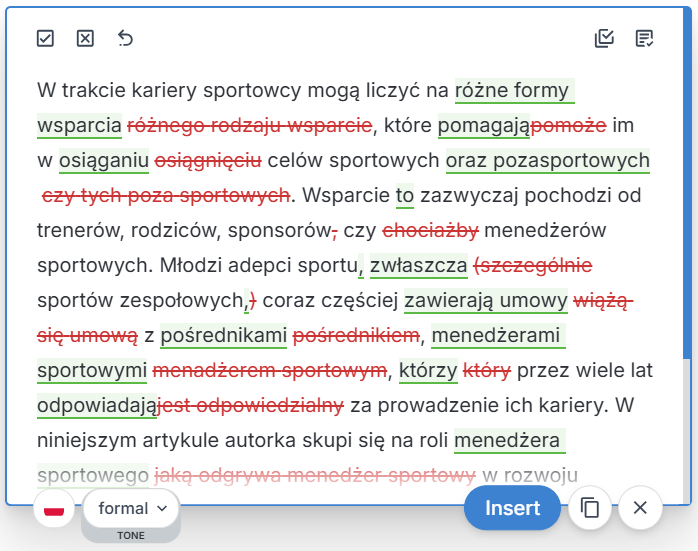Click the Polish flag language button
Screen dimensions: 698x551
tap(55, 509)
